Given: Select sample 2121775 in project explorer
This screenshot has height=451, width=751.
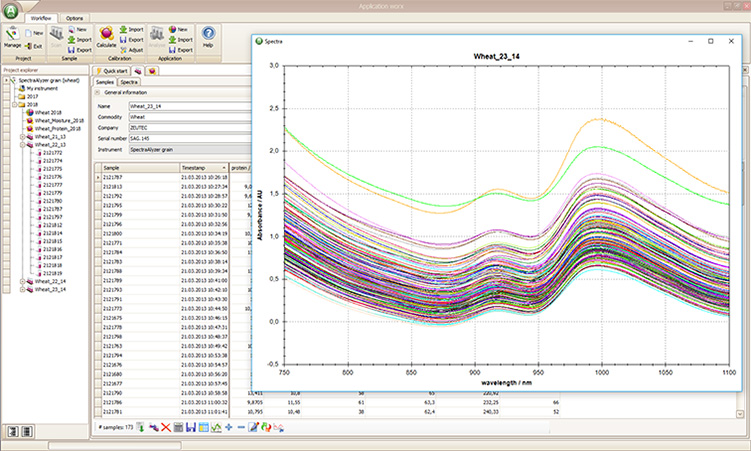Looking at the screenshot, I should click(x=50, y=168).
